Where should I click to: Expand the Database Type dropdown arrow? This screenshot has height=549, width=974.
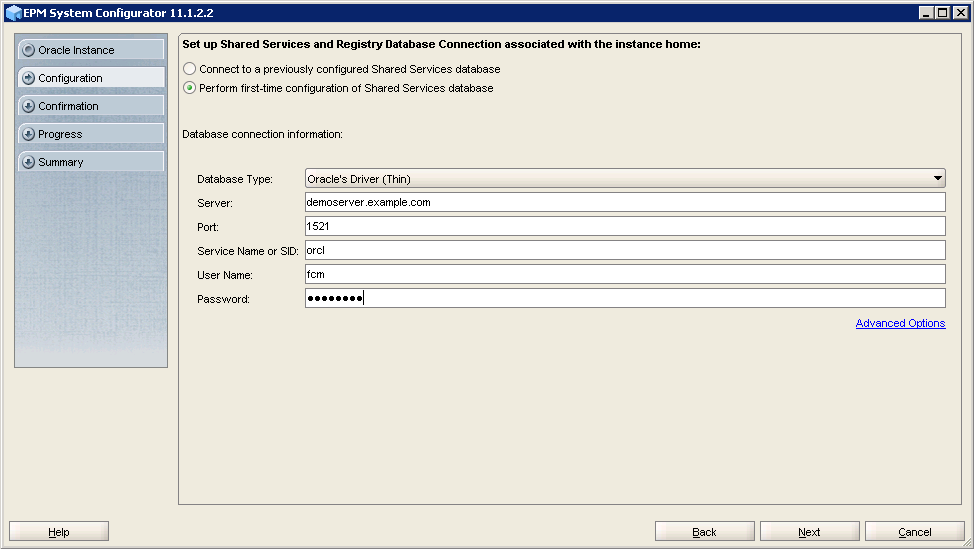click(x=937, y=178)
